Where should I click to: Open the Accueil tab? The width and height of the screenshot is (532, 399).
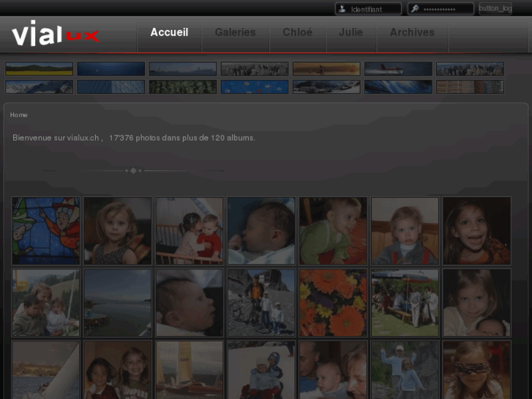tap(169, 32)
